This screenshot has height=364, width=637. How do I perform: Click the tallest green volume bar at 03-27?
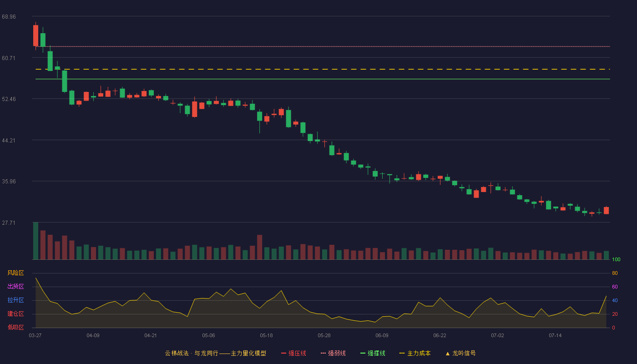click(35, 241)
